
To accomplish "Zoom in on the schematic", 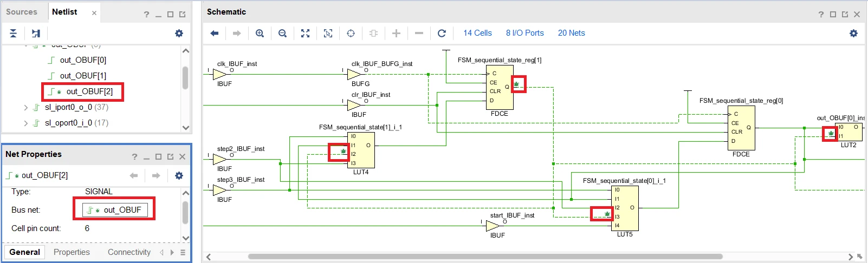I will (260, 34).
